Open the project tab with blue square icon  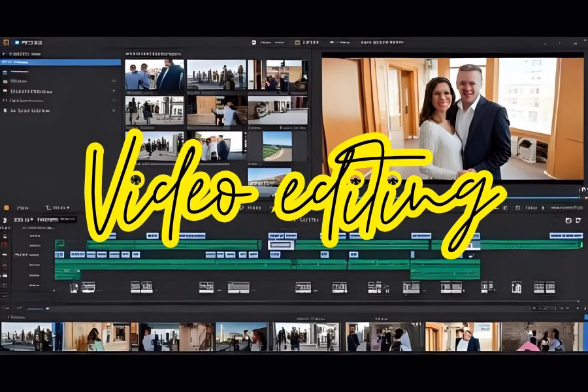tap(17, 42)
